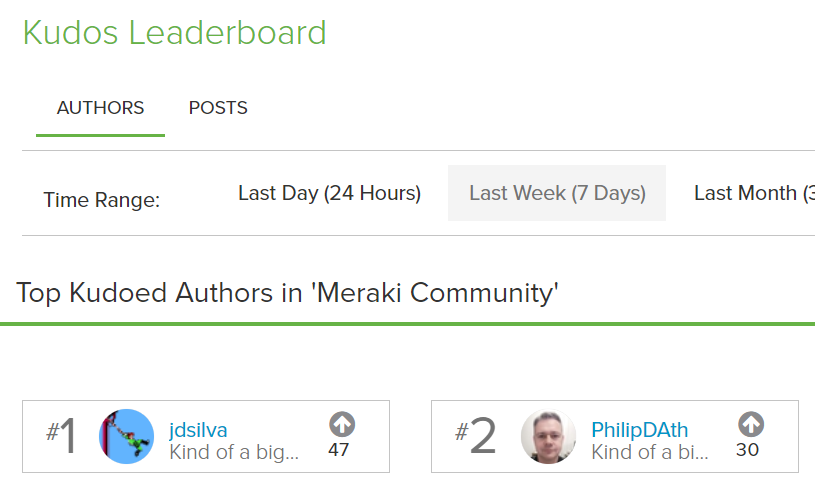The image size is (815, 485).
Task: Click PhilipDAth's kudos count 30
Action: coord(747,450)
